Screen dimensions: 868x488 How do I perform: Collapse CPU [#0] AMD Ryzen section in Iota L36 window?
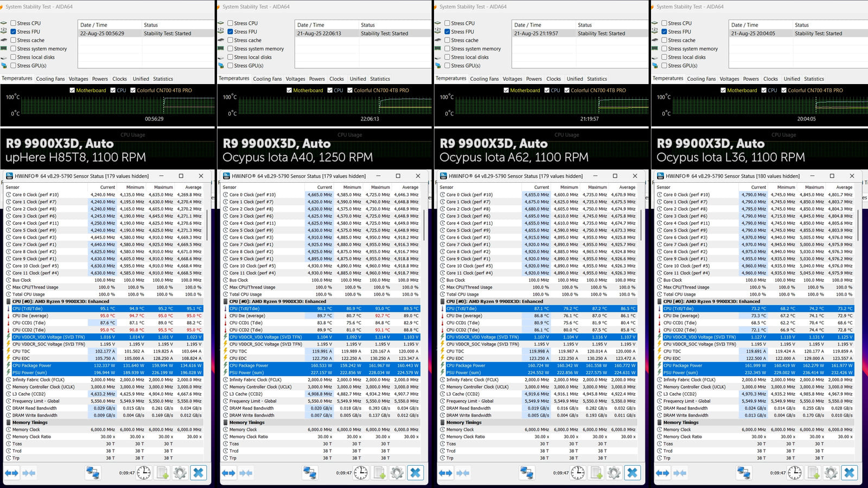(x=660, y=301)
